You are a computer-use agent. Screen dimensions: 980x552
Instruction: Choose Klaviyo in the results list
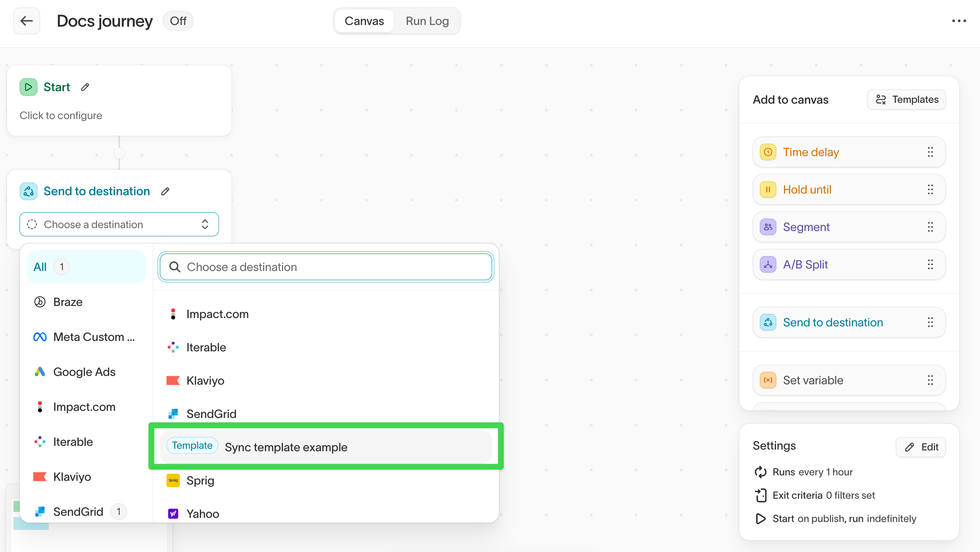tap(326, 380)
